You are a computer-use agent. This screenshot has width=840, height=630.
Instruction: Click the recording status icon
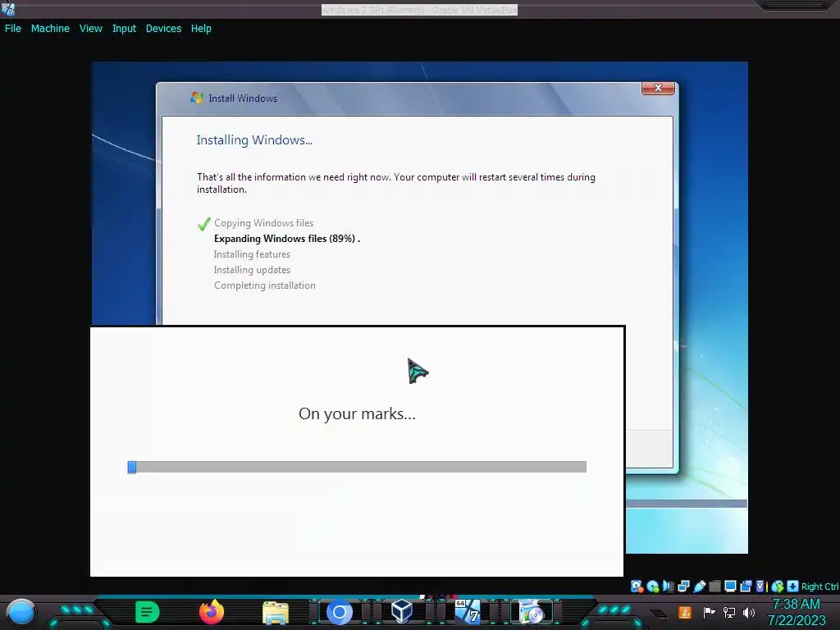click(x=746, y=587)
